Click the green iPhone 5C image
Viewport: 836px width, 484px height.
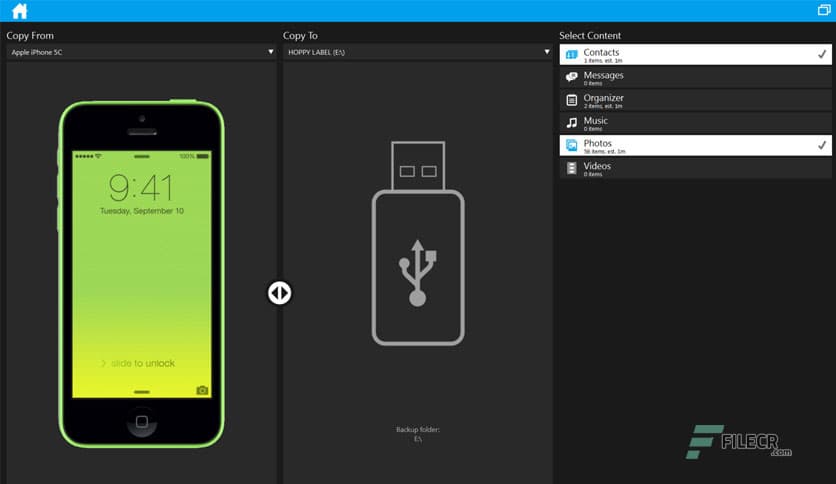[x=141, y=273]
